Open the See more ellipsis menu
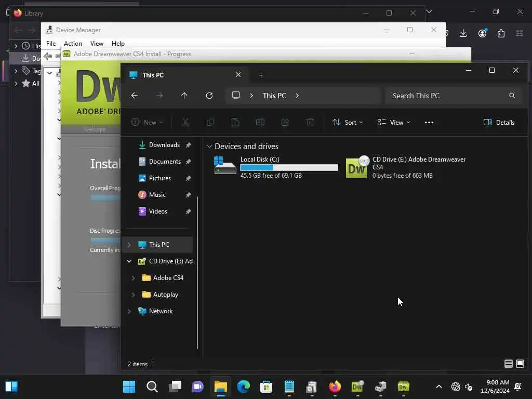Image resolution: width=532 pixels, height=399 pixels. point(429,123)
